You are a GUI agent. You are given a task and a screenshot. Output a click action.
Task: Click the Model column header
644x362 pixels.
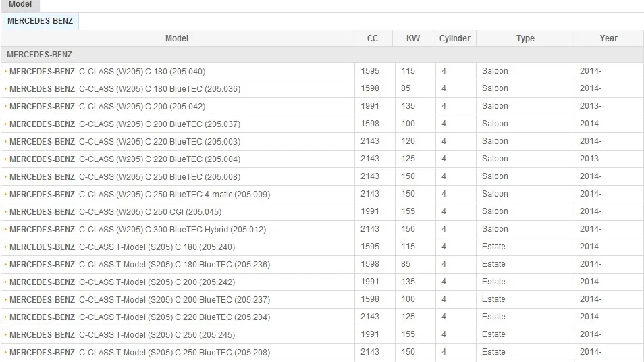pyautogui.click(x=177, y=38)
